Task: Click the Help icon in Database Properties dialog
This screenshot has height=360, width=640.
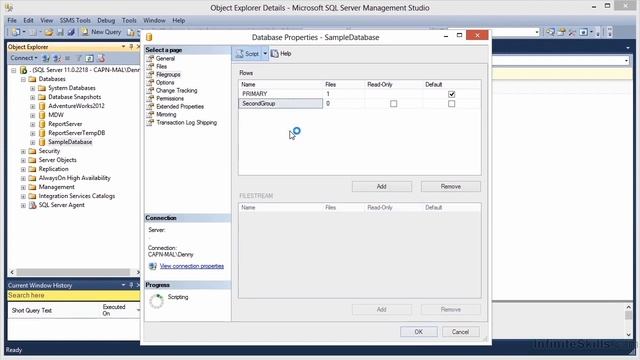Action: coord(275,53)
